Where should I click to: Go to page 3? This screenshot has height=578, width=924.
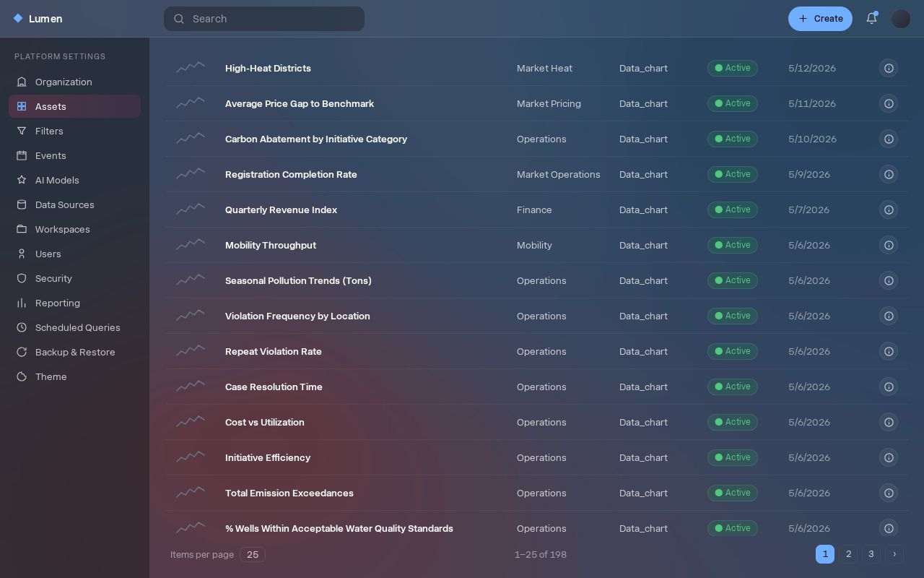coord(871,554)
